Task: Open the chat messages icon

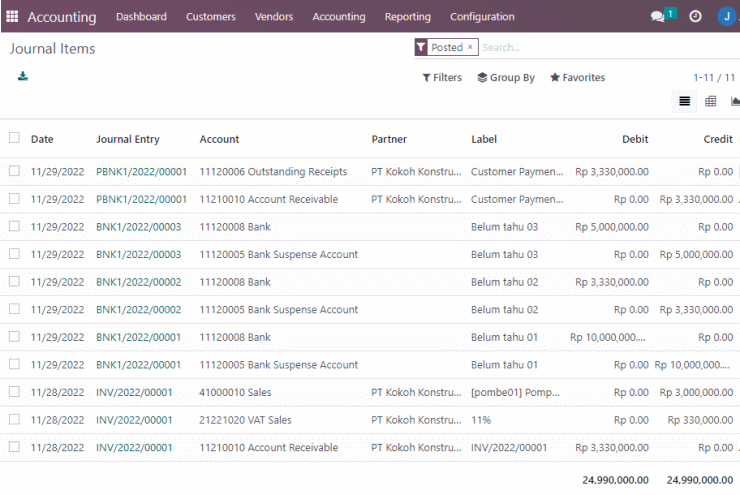Action: pyautogui.click(x=657, y=17)
